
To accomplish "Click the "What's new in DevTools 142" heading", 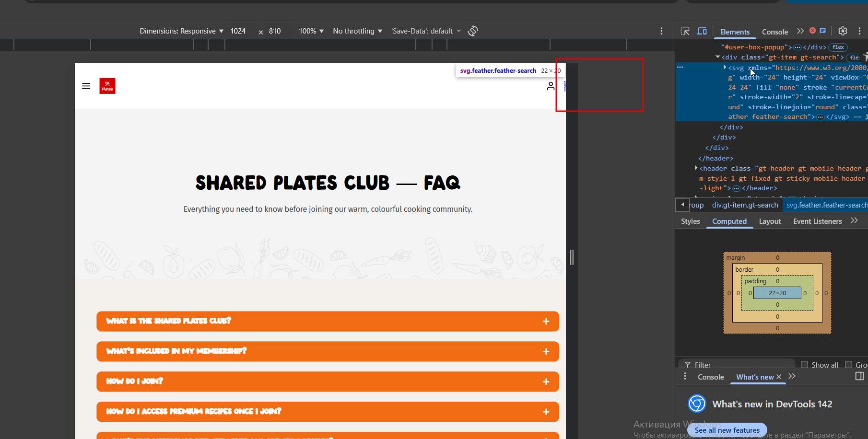I will [772, 404].
